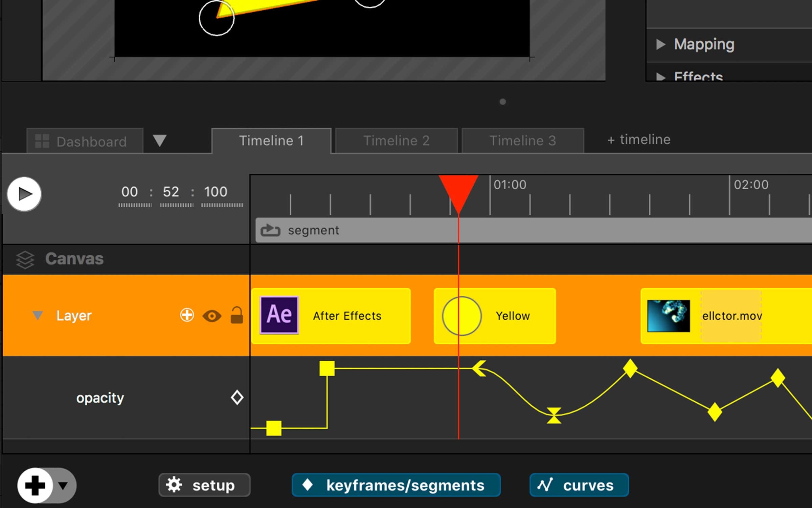
Task: Toggle Layer lock icon
Action: pyautogui.click(x=235, y=315)
